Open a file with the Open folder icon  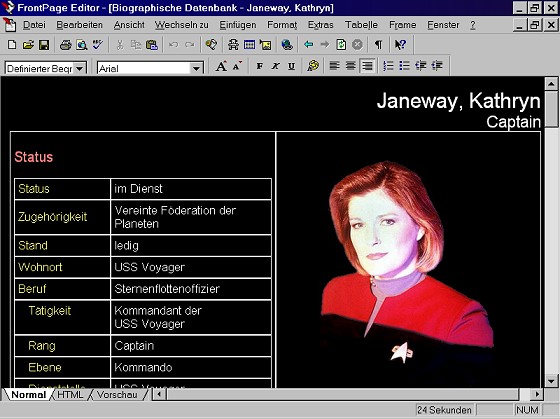tap(28, 45)
